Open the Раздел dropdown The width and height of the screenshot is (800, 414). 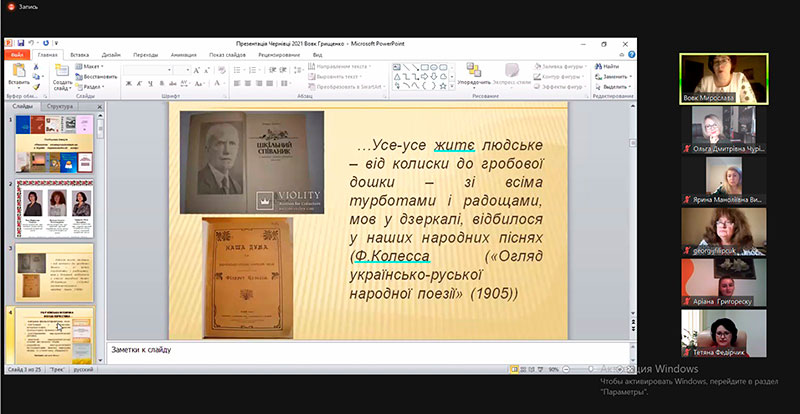click(90, 87)
